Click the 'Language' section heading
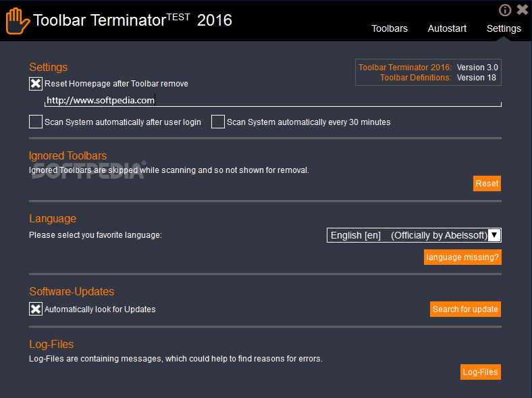 tap(53, 218)
